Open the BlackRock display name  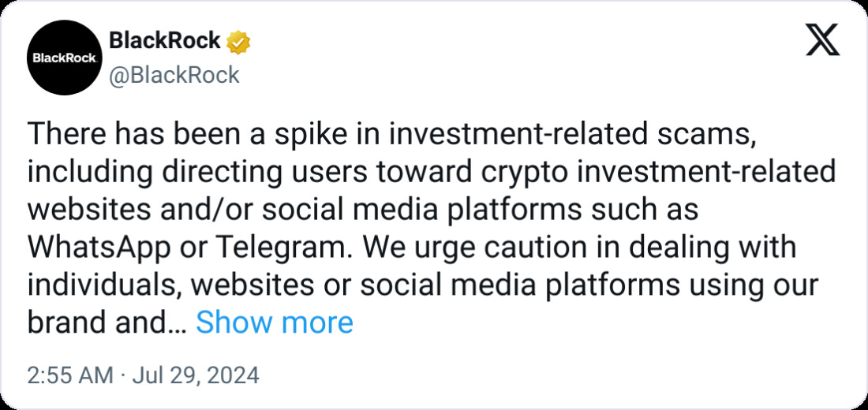point(164,41)
